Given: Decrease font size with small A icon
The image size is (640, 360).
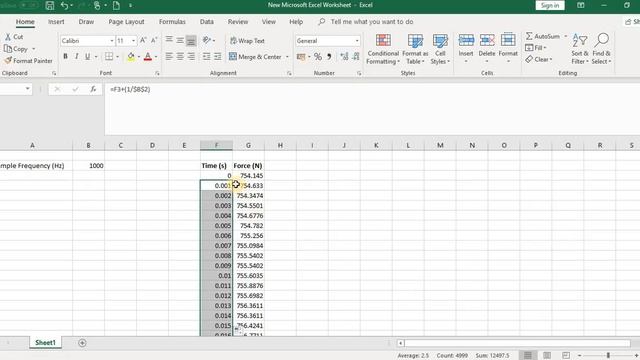Looking at the screenshot, I should [154, 40].
